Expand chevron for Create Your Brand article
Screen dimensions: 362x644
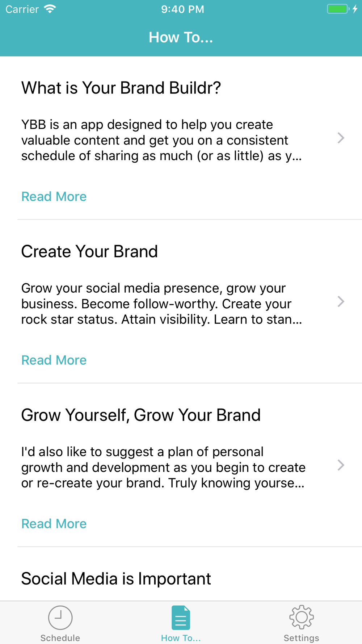[x=341, y=302]
